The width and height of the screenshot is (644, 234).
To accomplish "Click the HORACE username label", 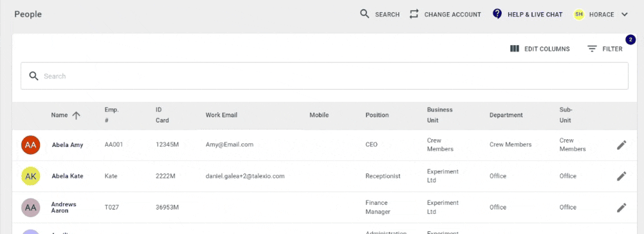I will point(601,14).
